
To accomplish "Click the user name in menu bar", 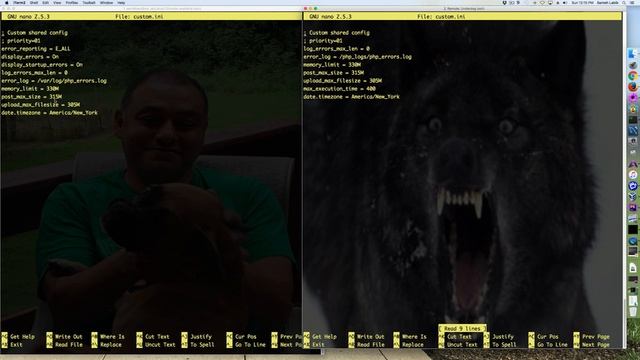I will click(x=608, y=2).
